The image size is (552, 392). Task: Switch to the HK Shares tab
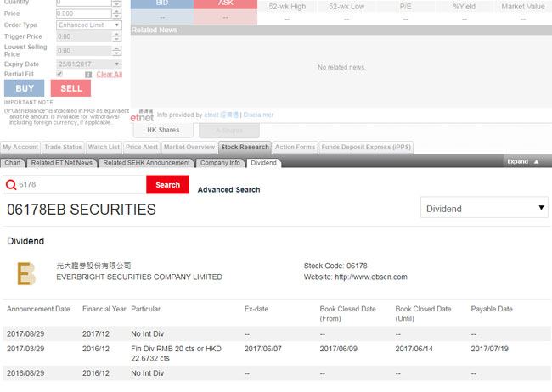(163, 130)
